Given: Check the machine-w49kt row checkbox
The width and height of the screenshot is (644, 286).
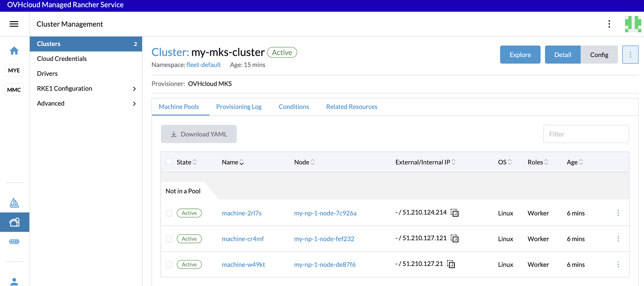Looking at the screenshot, I should (169, 264).
